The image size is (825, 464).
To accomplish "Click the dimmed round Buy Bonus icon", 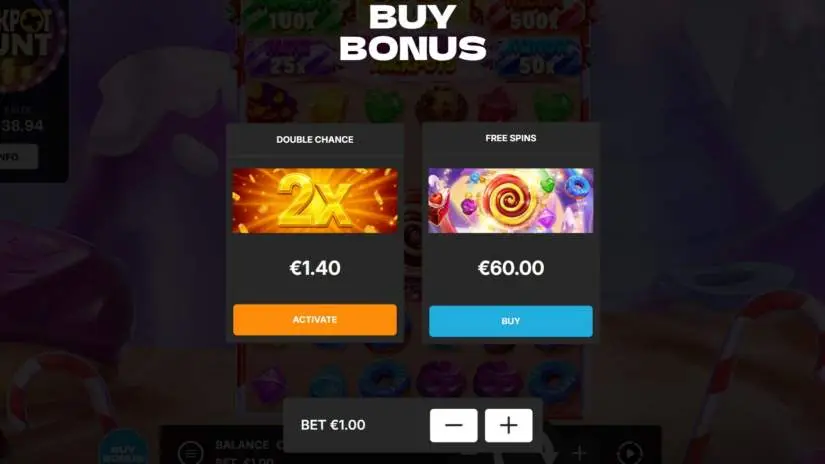I will tap(124, 450).
